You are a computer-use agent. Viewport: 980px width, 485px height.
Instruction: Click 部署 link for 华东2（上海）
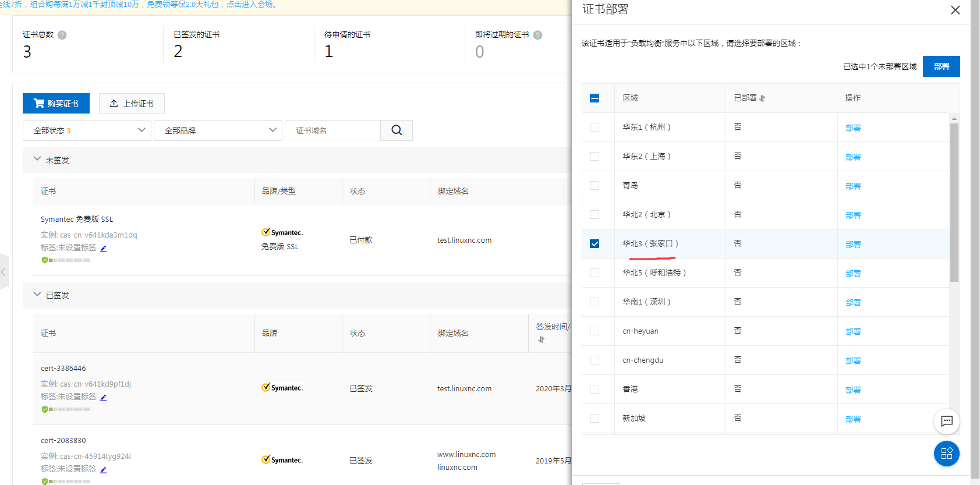(853, 157)
